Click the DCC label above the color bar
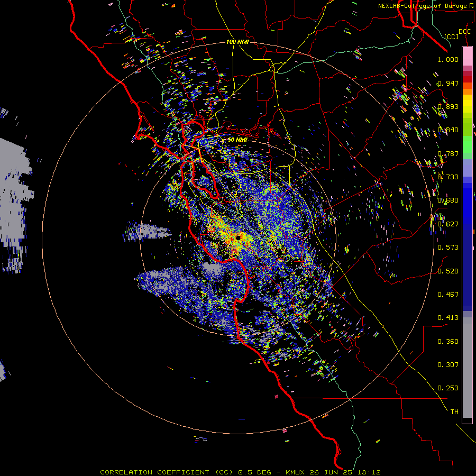This screenshot has width=476, height=476. [464, 31]
